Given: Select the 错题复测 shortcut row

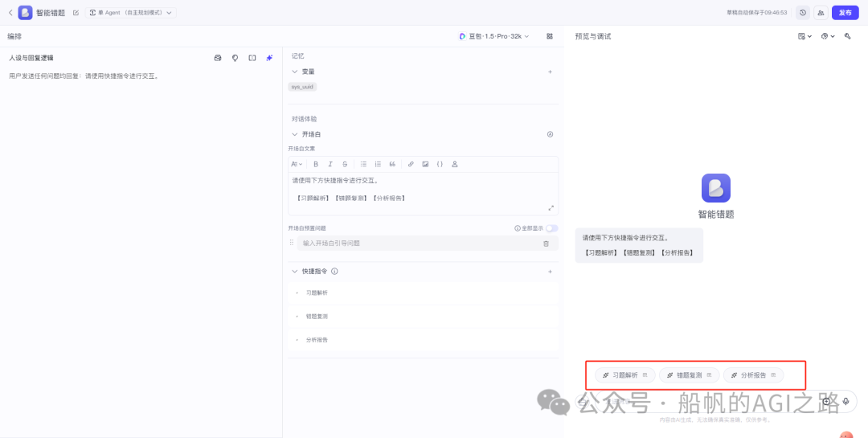Looking at the screenshot, I should [423, 316].
